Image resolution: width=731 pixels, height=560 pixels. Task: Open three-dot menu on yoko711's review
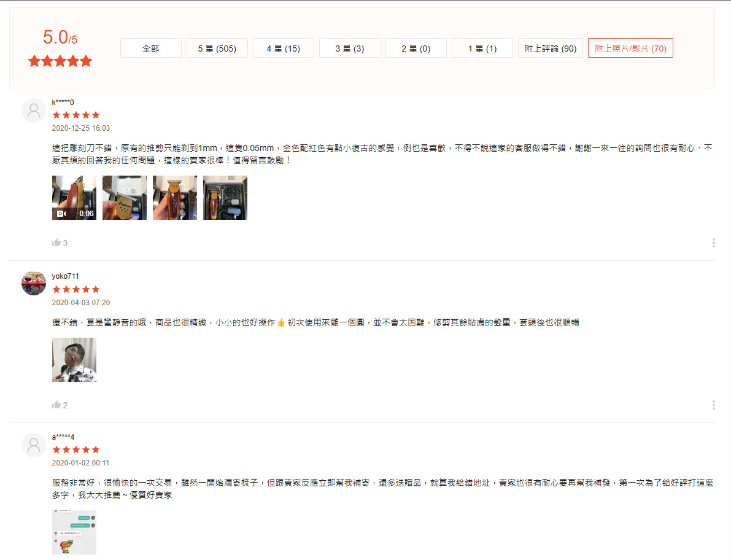[x=713, y=405]
